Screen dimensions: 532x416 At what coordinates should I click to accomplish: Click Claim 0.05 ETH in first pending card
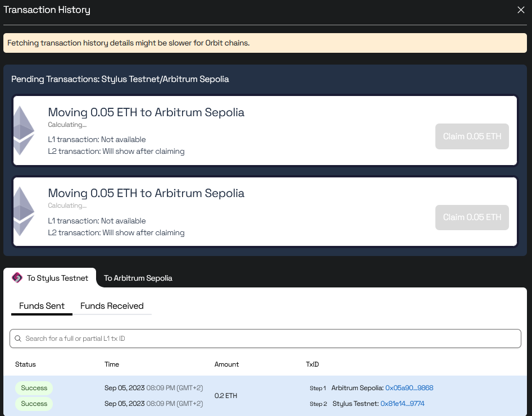(472, 136)
